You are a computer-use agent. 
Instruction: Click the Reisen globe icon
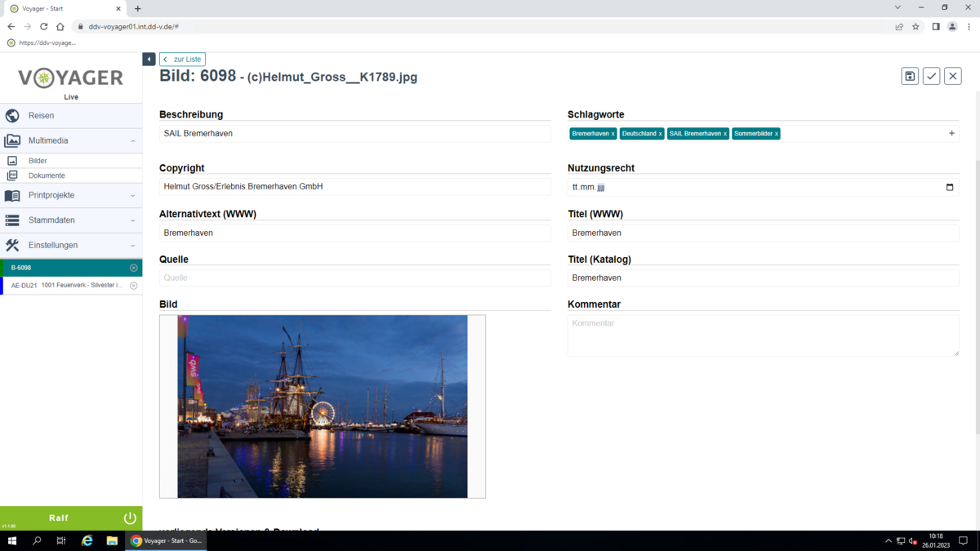pos(12,116)
